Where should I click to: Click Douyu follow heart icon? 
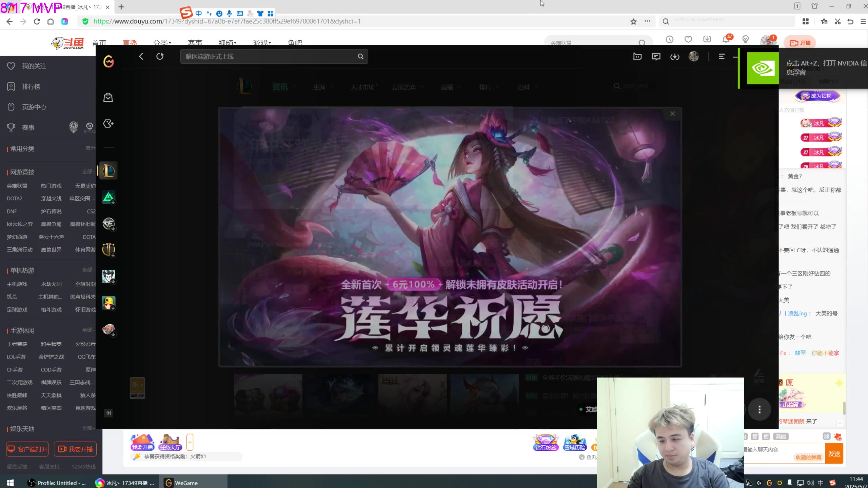[688, 40]
